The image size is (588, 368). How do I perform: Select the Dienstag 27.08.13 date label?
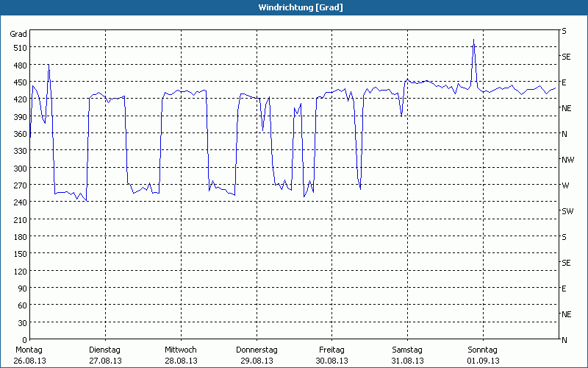click(x=105, y=355)
